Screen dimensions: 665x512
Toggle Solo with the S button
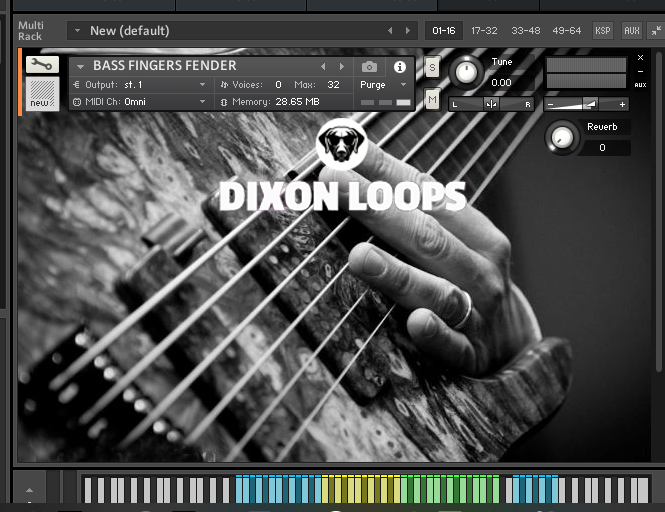[432, 68]
